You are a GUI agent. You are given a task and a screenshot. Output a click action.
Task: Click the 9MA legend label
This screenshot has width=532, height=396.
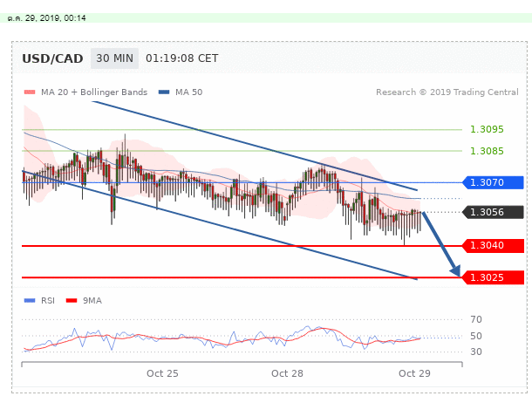tap(92, 301)
